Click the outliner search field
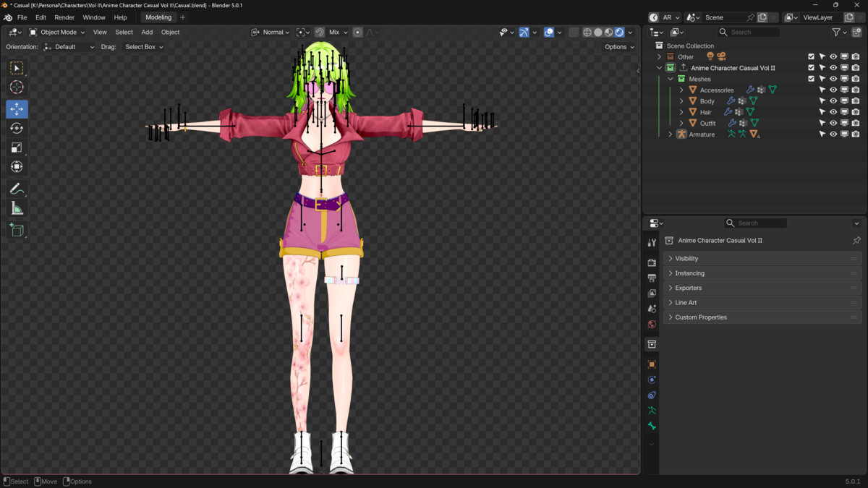Image resolution: width=868 pixels, height=488 pixels. coord(749,32)
